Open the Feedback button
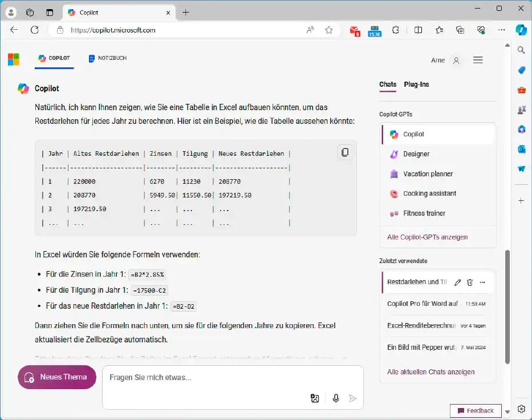Screen dimensions: 532x420 [x=476, y=411]
